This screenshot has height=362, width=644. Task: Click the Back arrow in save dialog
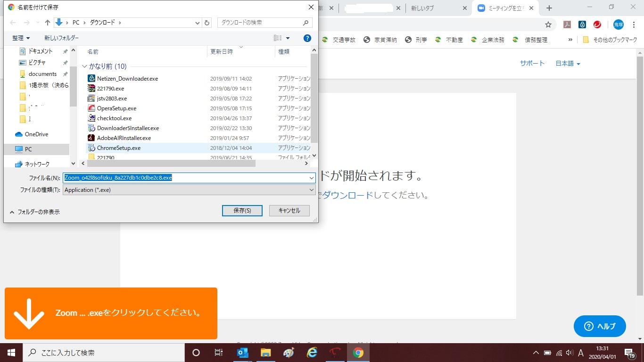tap(13, 23)
